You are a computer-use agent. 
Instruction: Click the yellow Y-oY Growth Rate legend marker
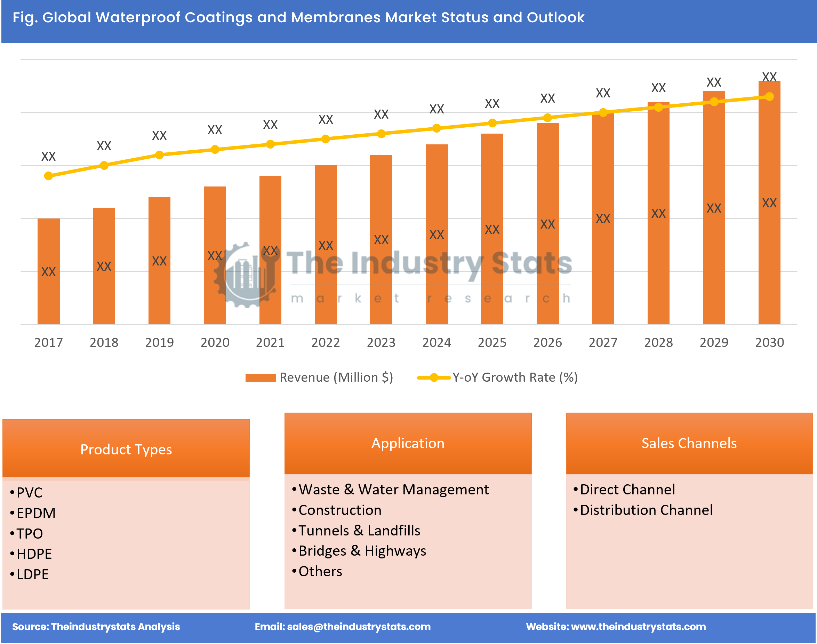tap(434, 377)
